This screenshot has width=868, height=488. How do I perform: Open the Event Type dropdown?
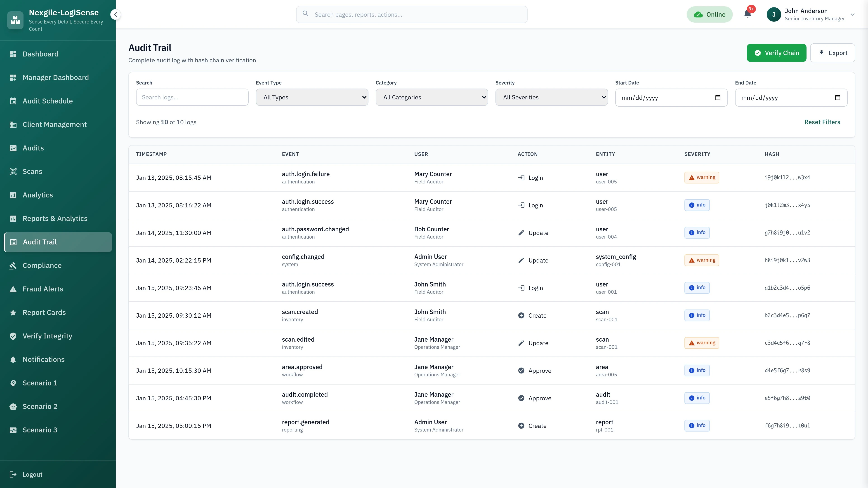point(312,97)
